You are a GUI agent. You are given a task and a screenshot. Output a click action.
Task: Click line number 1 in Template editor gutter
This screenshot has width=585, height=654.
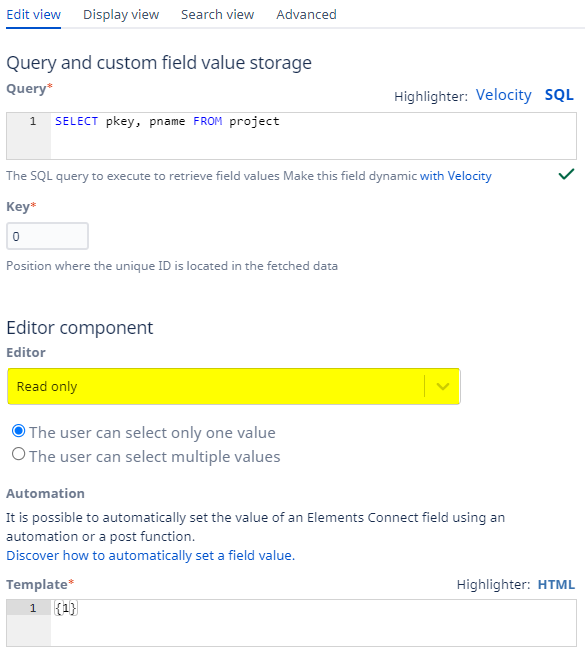tap(33, 608)
